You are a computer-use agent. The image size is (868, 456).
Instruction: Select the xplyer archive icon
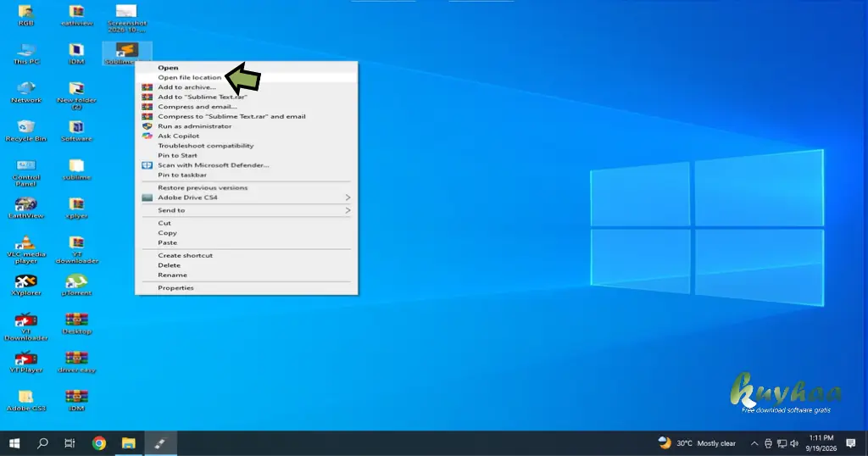76,208
